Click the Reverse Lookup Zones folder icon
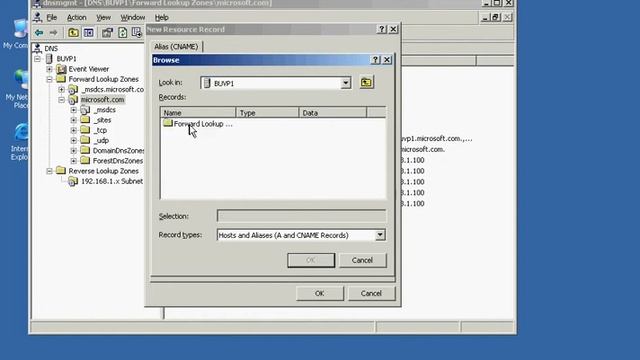This screenshot has width=640, height=360. click(61, 171)
